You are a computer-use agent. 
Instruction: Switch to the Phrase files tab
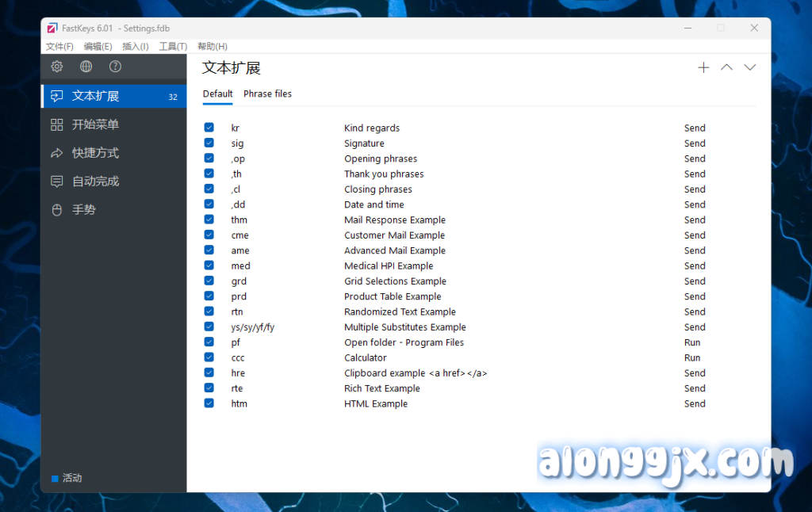point(267,94)
